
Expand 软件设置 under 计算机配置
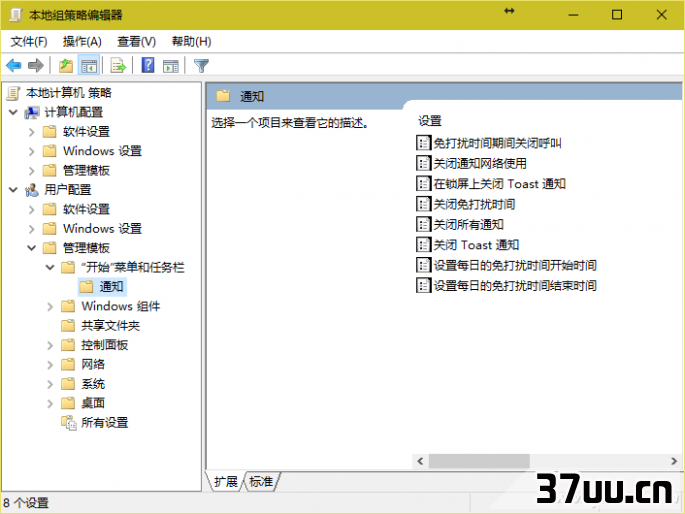(31, 132)
